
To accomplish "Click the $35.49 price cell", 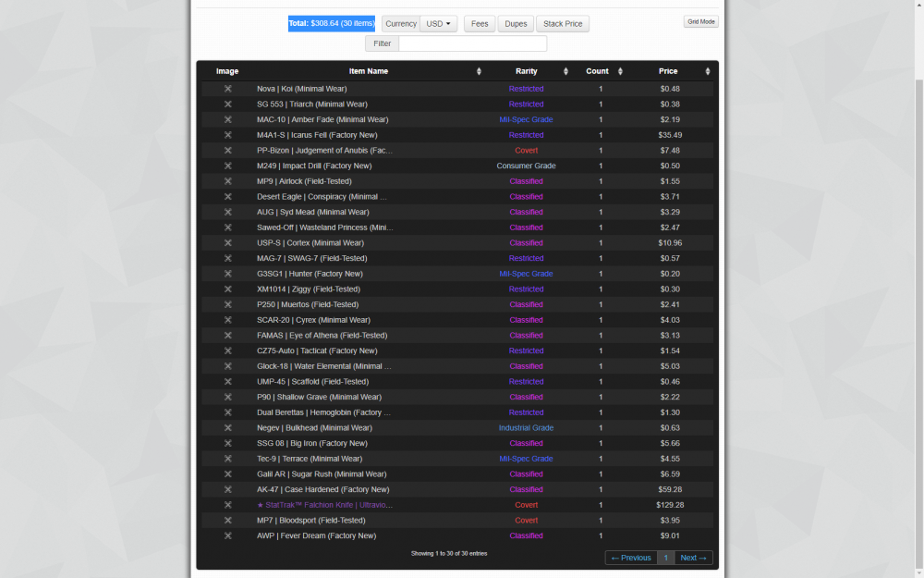I will coord(670,135).
